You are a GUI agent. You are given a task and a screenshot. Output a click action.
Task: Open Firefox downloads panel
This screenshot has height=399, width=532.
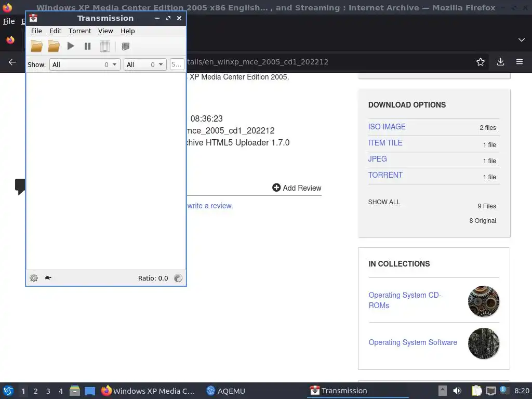(500, 62)
